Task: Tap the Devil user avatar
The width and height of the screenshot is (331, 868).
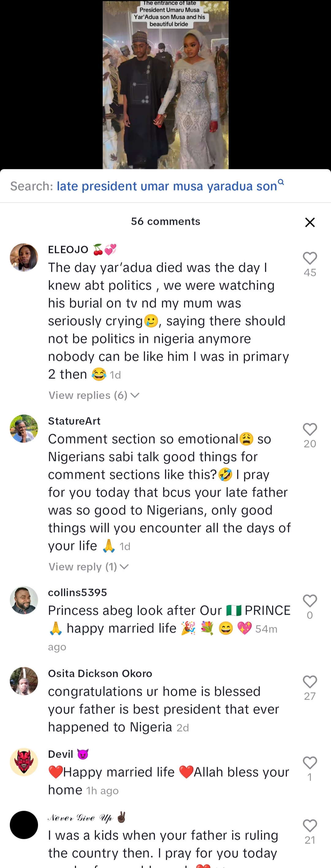Action: 24,762
